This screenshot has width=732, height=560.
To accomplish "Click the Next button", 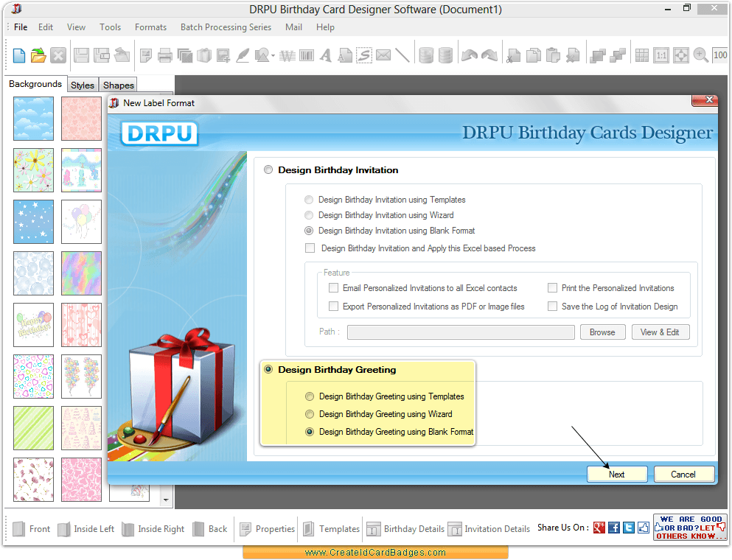I will tap(617, 474).
